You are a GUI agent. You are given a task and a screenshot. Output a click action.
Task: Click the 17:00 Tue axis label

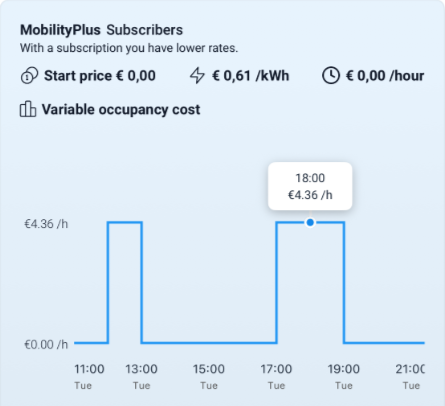click(276, 377)
